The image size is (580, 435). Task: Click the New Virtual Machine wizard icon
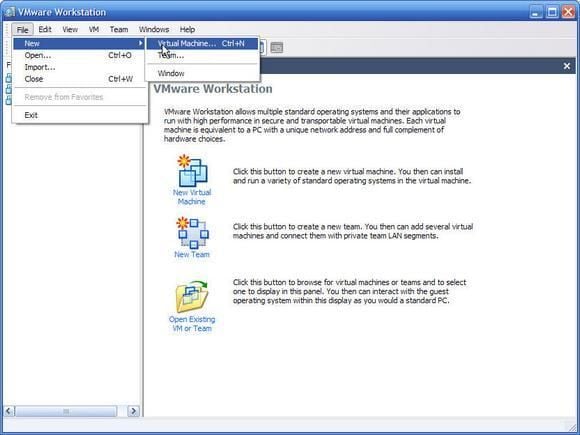click(193, 171)
